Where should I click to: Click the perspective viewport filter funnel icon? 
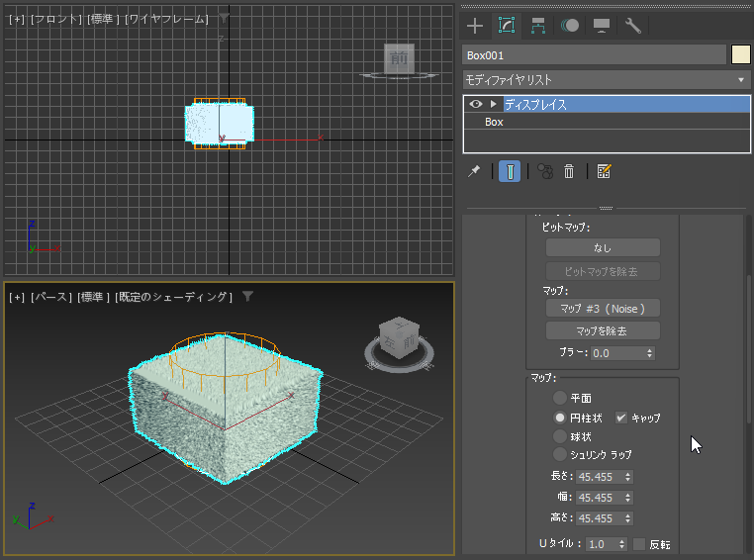click(x=247, y=296)
